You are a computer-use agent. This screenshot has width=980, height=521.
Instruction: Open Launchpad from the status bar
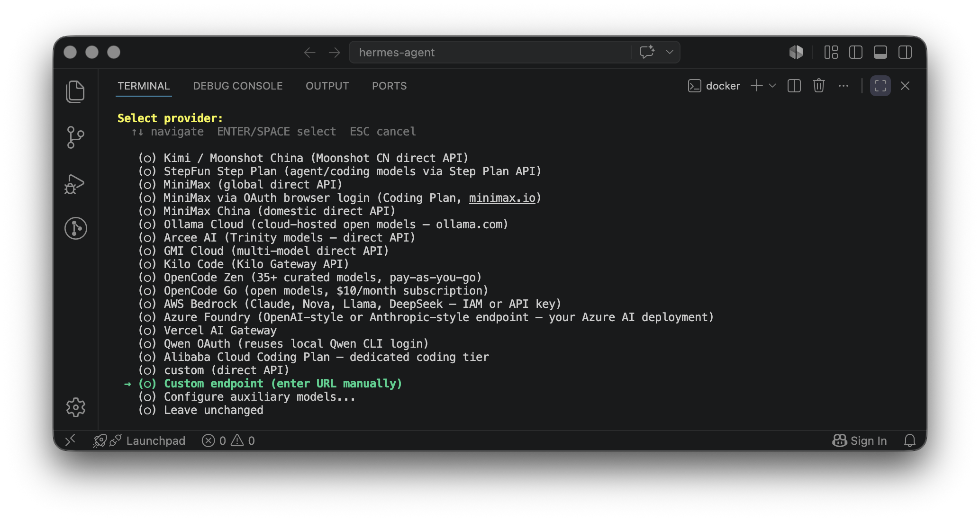[140, 441]
